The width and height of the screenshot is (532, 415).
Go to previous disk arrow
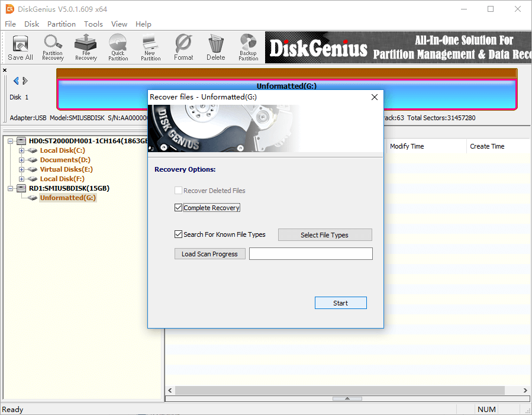coord(16,81)
